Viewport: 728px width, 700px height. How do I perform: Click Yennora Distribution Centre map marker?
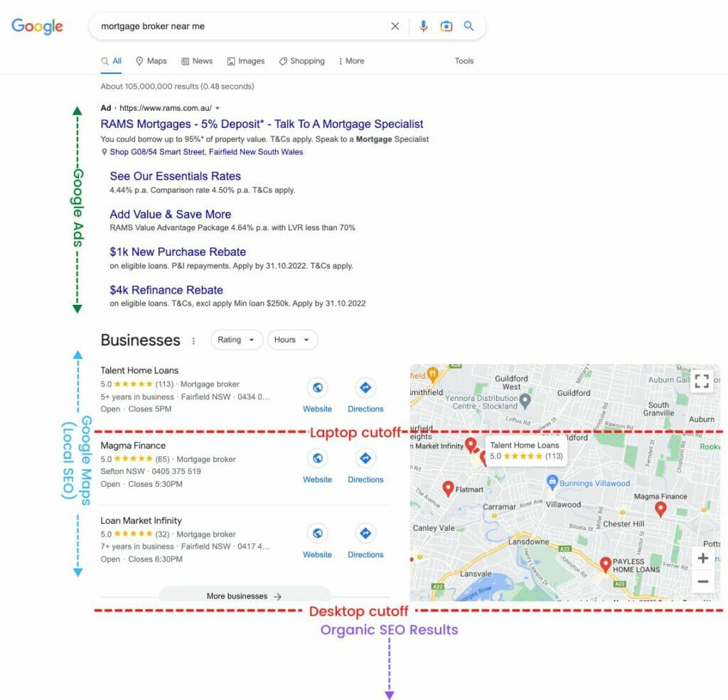click(x=525, y=401)
